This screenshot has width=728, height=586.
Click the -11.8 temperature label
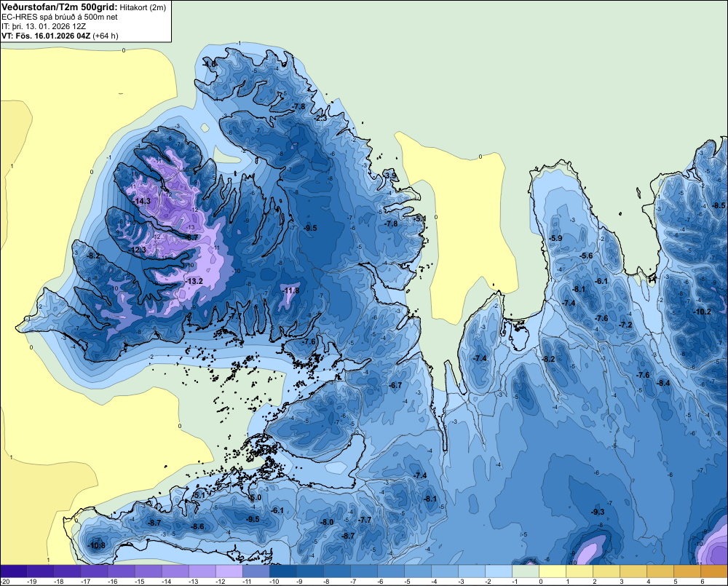pyautogui.click(x=290, y=290)
